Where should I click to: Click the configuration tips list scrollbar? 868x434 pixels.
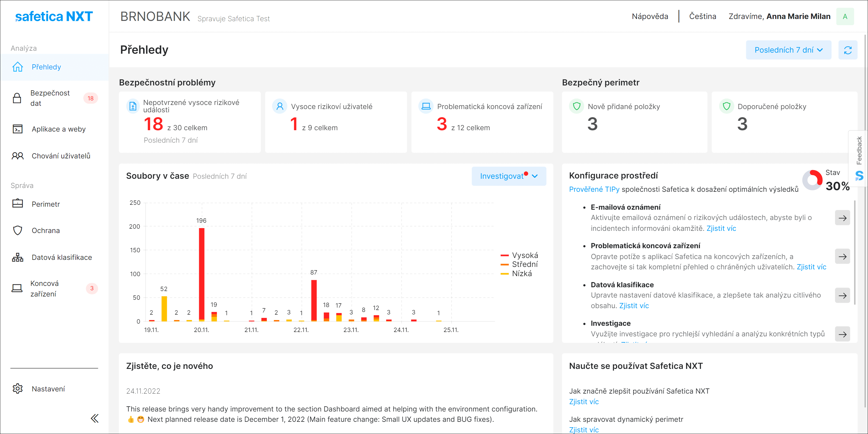(855, 253)
